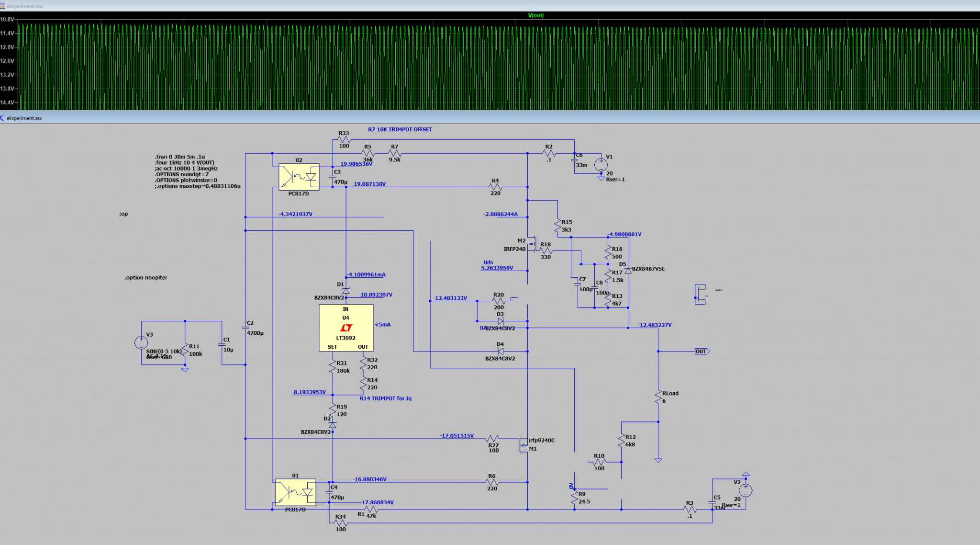Select the V2 voltage source symbol
This screenshot has height=545, width=980.
746,490
